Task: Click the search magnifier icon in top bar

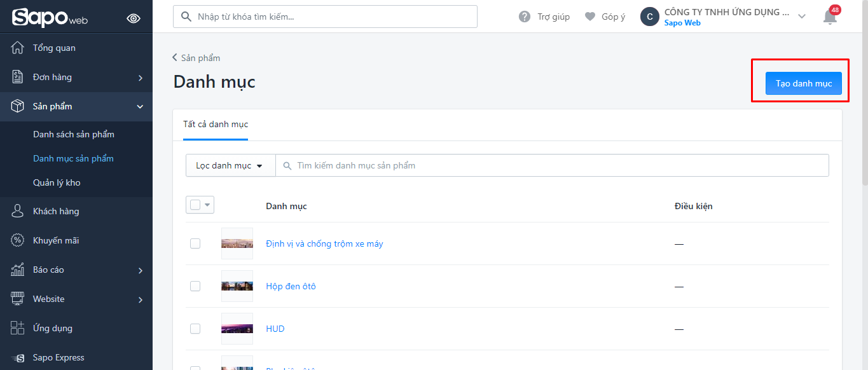Action: pyautogui.click(x=186, y=17)
